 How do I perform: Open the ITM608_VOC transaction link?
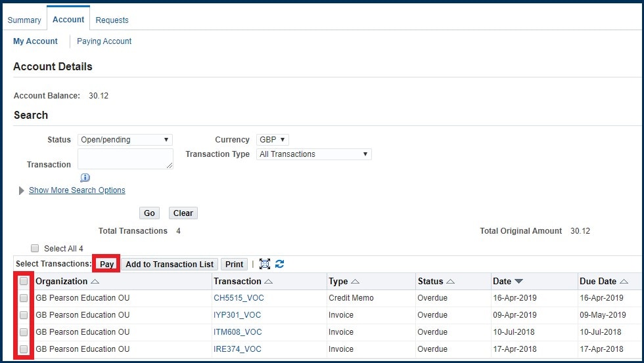[x=237, y=332]
